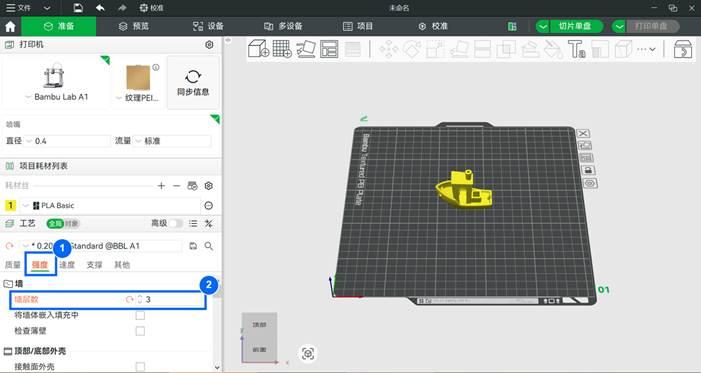Click the add filament plus icon
This screenshot has height=373, width=701.
click(x=161, y=186)
